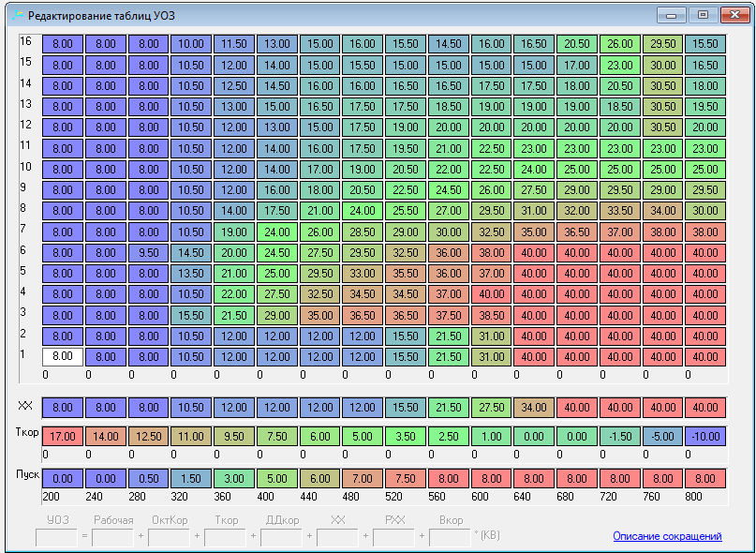Click the -10.00 cell in the Ткор row
The width and height of the screenshot is (756, 553).
705,436
